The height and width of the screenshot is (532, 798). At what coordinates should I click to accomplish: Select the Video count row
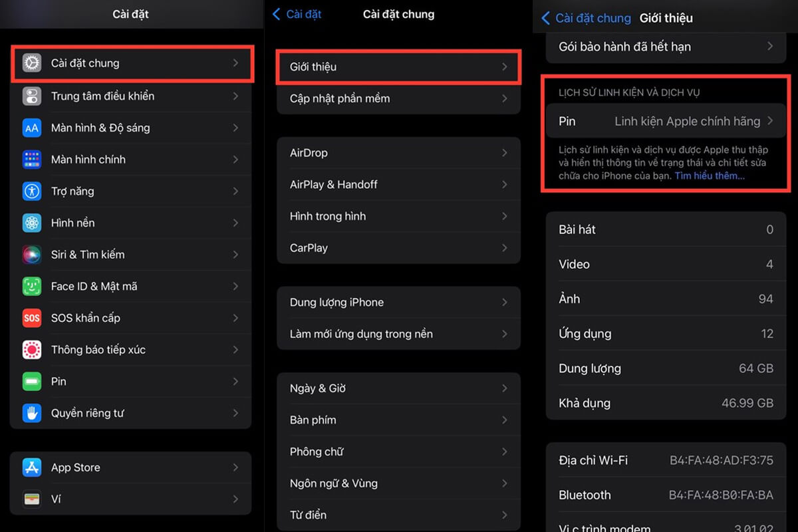666,264
